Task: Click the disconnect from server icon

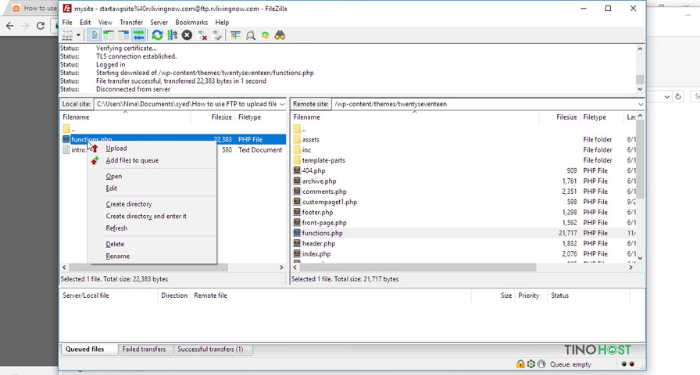Action: click(202, 35)
